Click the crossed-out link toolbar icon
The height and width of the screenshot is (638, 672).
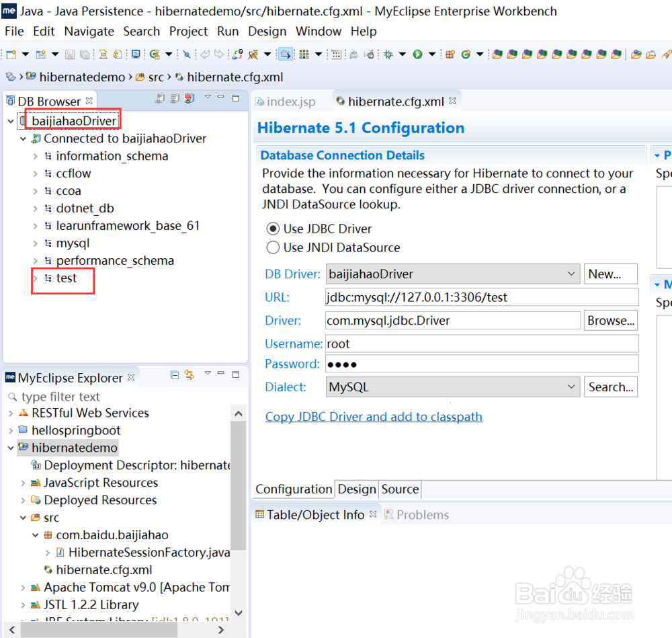pos(186,54)
